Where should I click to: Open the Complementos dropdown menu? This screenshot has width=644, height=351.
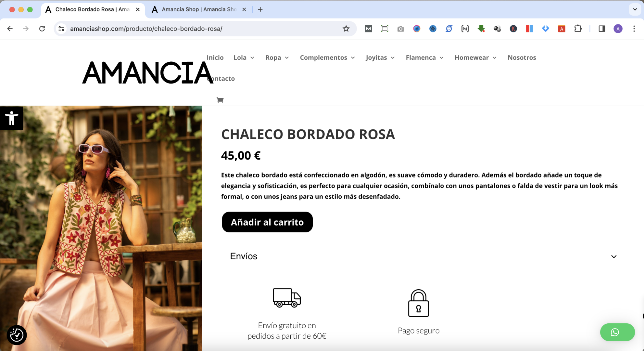327,58
